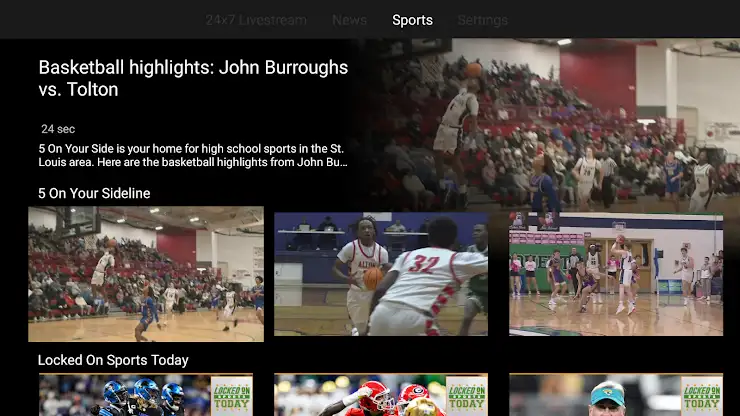This screenshot has height=416, width=740.
Task: Open the red-helmet football Locked On video
Action: click(x=381, y=395)
